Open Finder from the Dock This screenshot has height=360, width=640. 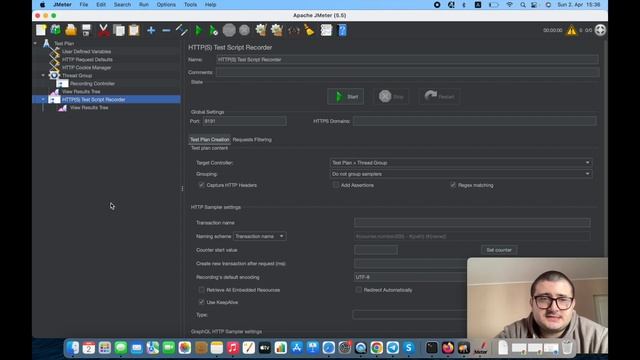73,348
